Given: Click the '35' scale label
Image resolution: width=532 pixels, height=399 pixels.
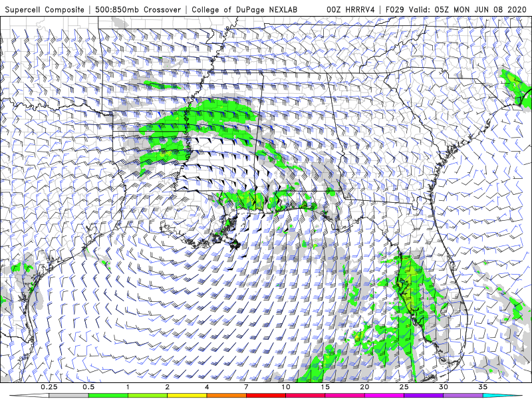Looking at the screenshot, I should (x=483, y=387).
